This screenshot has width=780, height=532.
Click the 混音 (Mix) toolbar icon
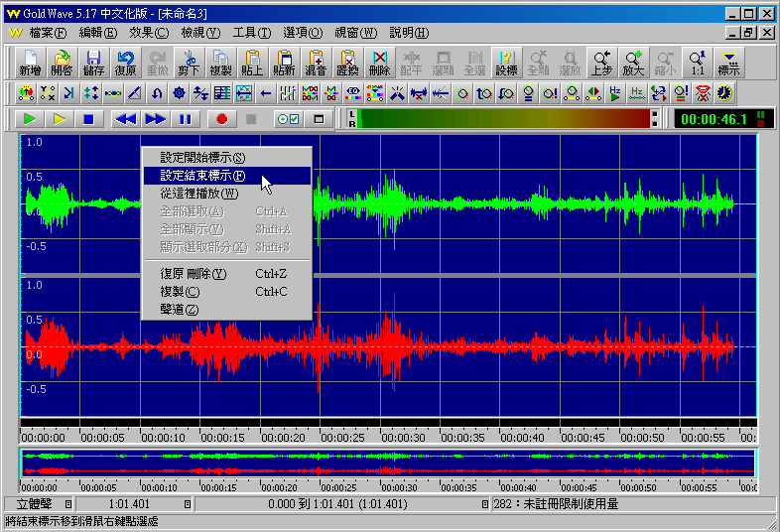[x=316, y=63]
